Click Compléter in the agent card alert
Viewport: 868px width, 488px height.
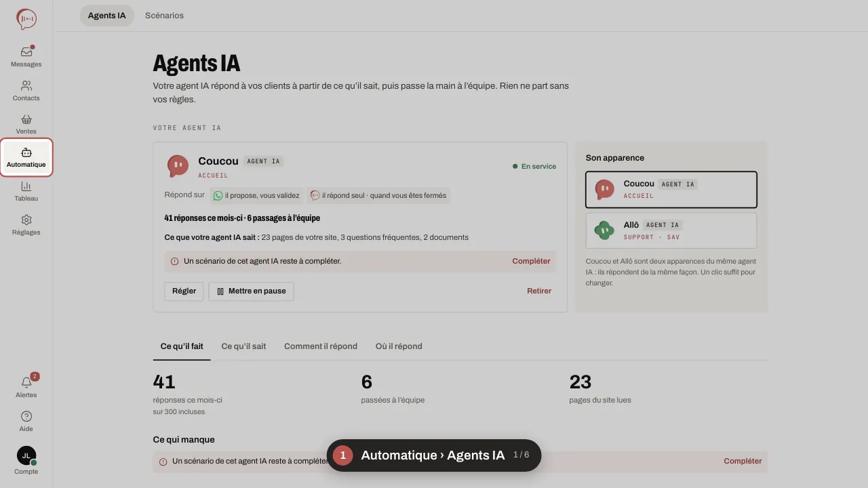click(x=531, y=261)
